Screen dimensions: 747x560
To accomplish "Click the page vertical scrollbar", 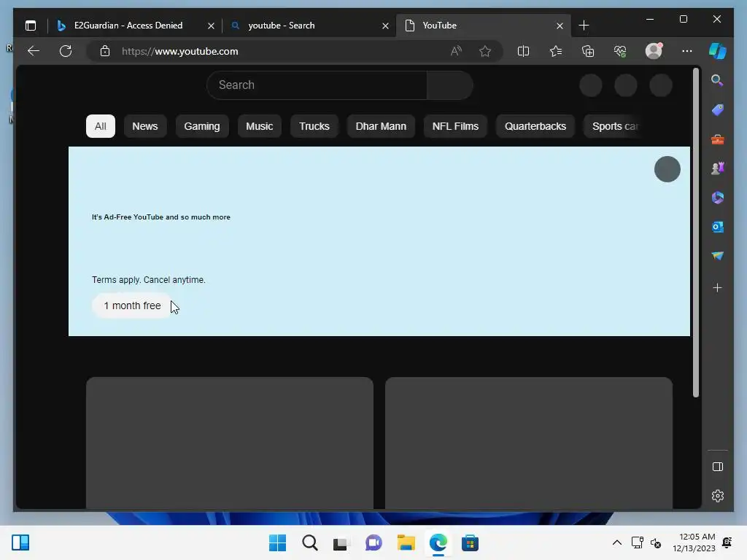I will point(695,233).
